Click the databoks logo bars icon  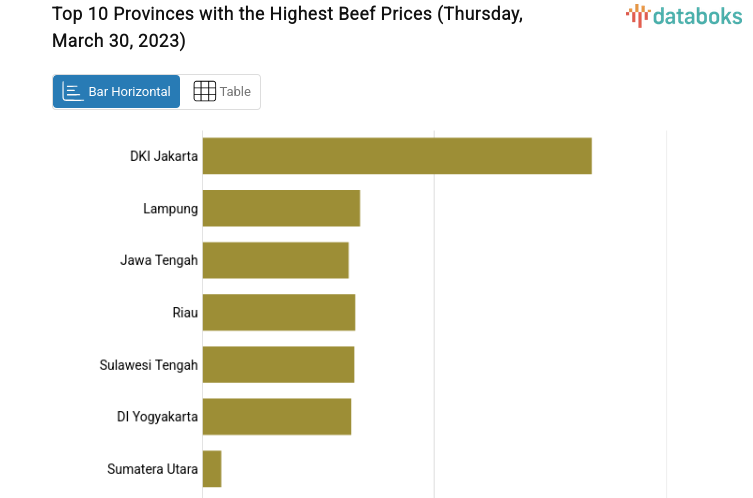tap(637, 15)
